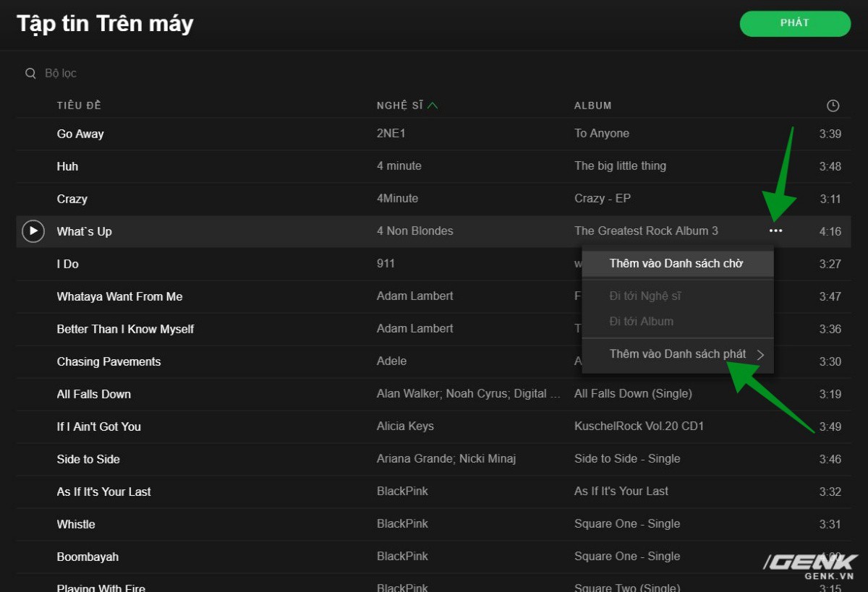Sort by the Tiêu Đề column header
The height and width of the screenshot is (592, 868).
tap(79, 106)
